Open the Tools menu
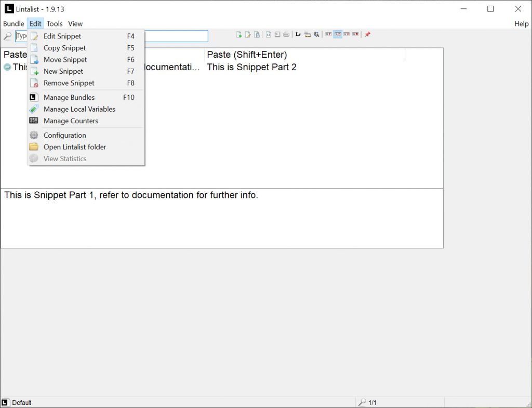This screenshot has height=408, width=532. pyautogui.click(x=55, y=24)
